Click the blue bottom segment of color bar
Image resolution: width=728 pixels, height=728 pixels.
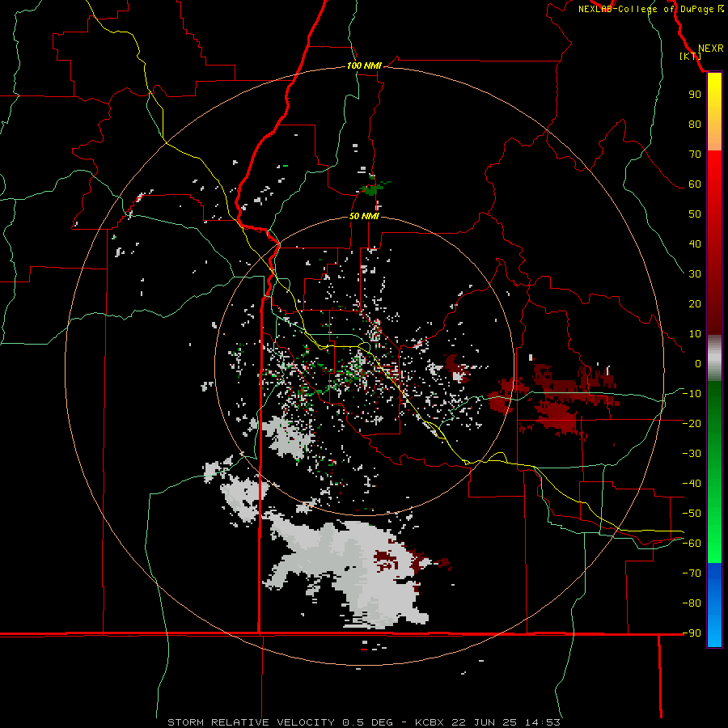click(x=714, y=605)
